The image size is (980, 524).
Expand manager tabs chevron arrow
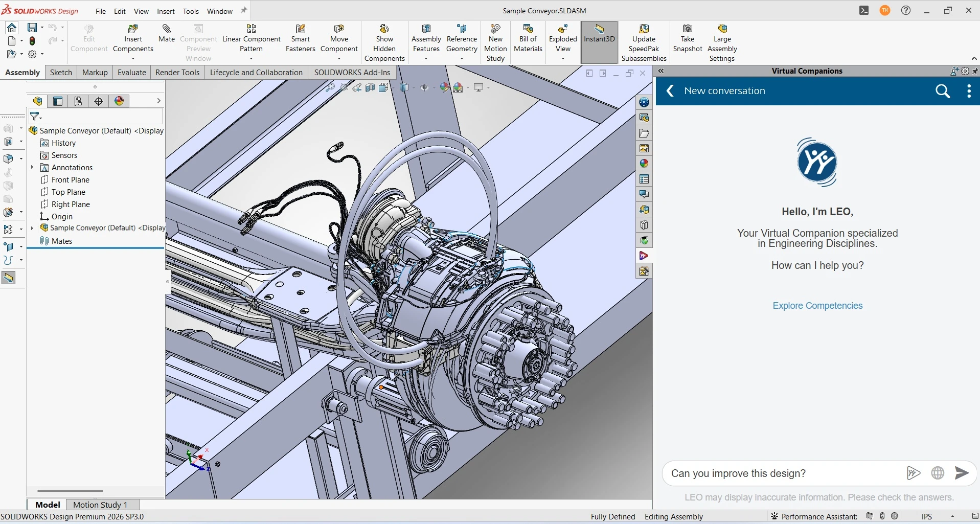coord(158,101)
